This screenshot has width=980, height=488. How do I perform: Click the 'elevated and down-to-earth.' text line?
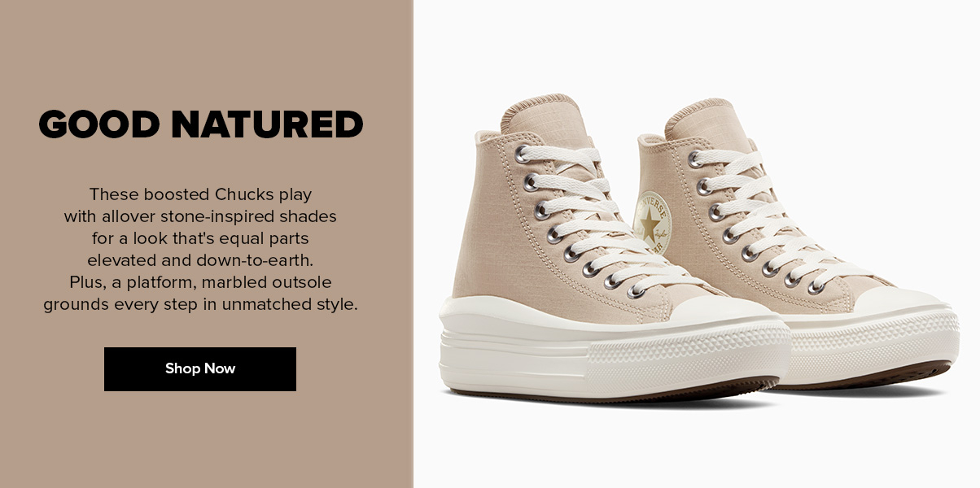click(x=200, y=261)
